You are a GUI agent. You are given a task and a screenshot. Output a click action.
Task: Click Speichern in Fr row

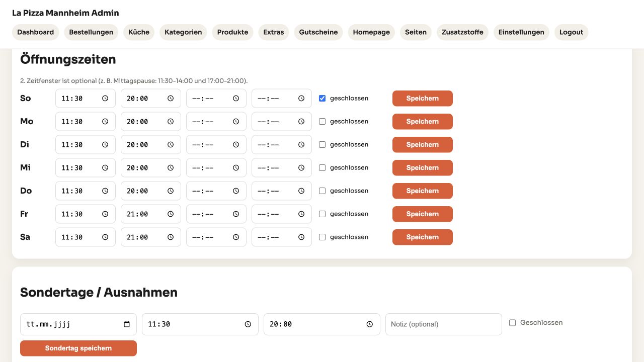tap(423, 214)
